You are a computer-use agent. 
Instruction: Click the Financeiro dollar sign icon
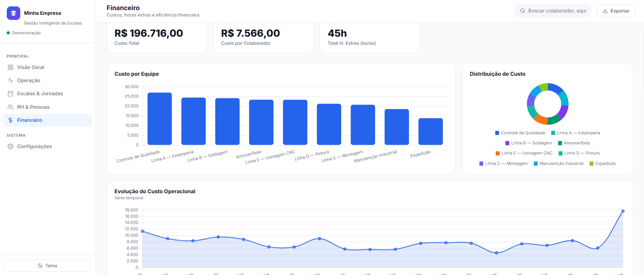(x=10, y=120)
